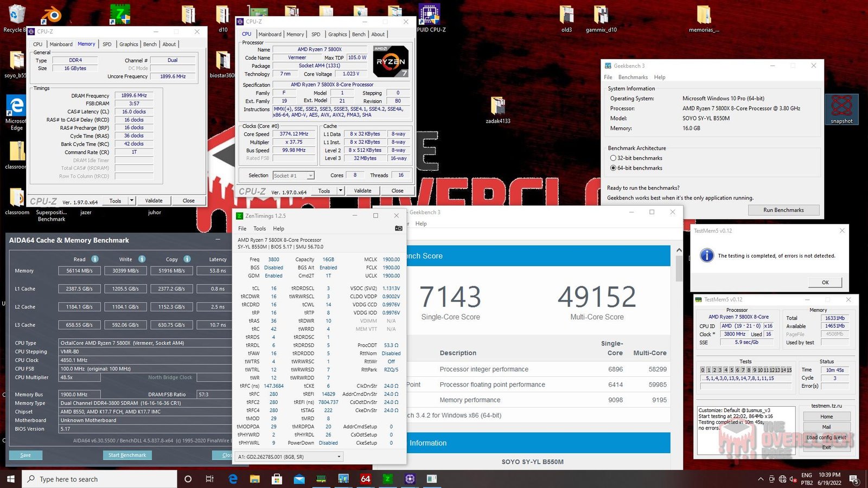Screen dimensions: 868x488
Task: Click the Read info icon in AIDA64
Action: click(x=95, y=259)
